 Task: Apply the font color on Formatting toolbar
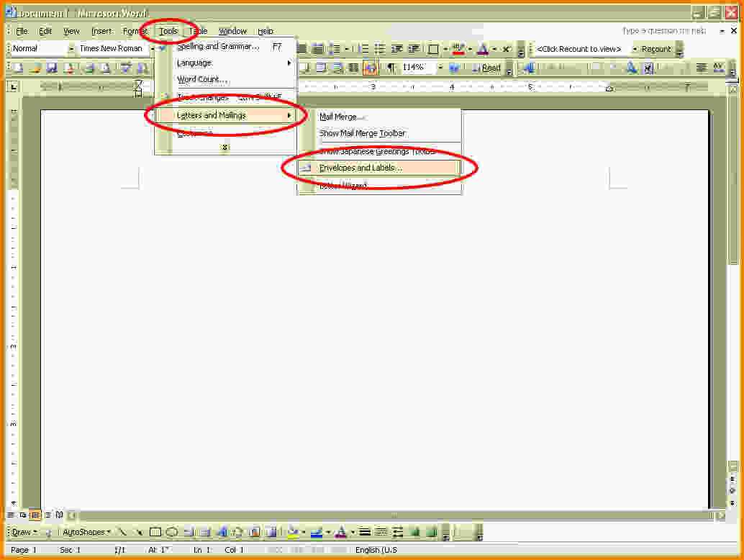point(483,48)
